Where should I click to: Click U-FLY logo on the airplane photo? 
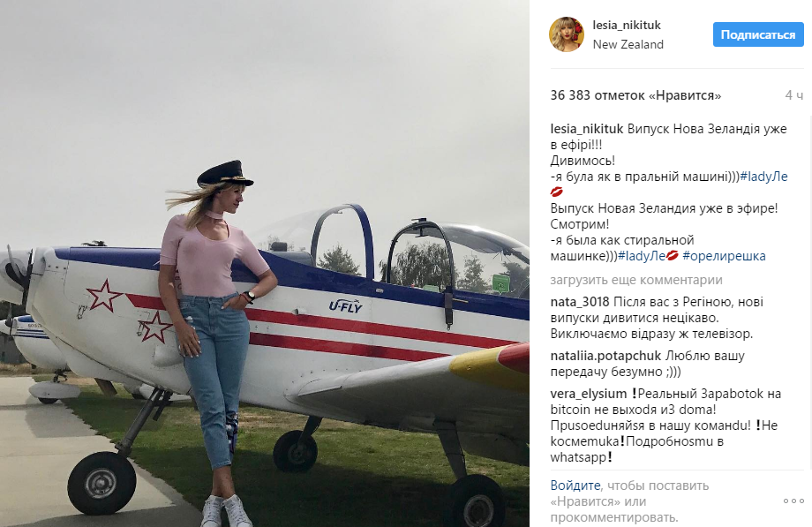point(345,306)
